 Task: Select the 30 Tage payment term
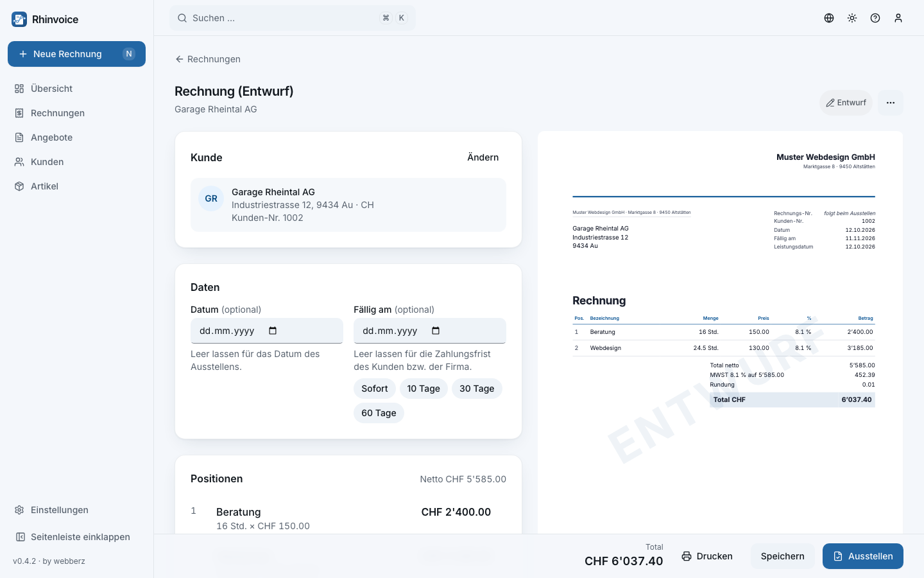pyautogui.click(x=477, y=389)
